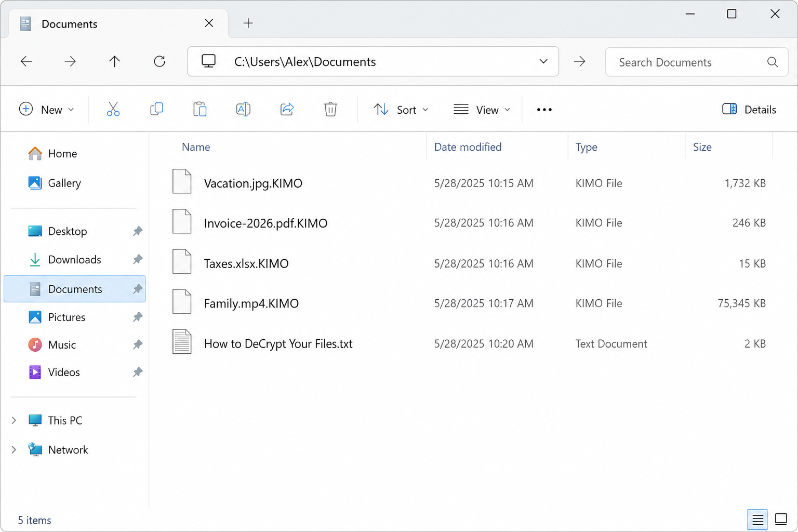Image resolution: width=798 pixels, height=532 pixels.
Task: Click the Copy icon in toolbar
Action: (156, 109)
